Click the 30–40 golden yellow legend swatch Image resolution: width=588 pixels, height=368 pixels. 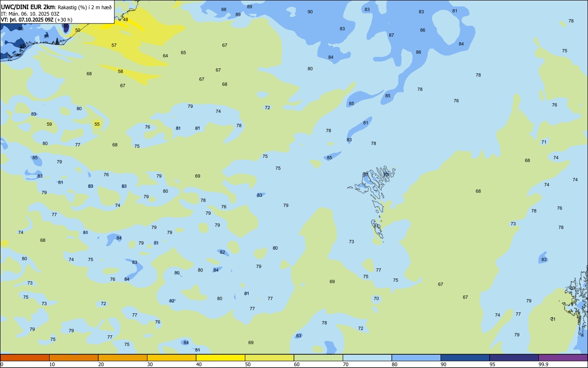[171, 357]
